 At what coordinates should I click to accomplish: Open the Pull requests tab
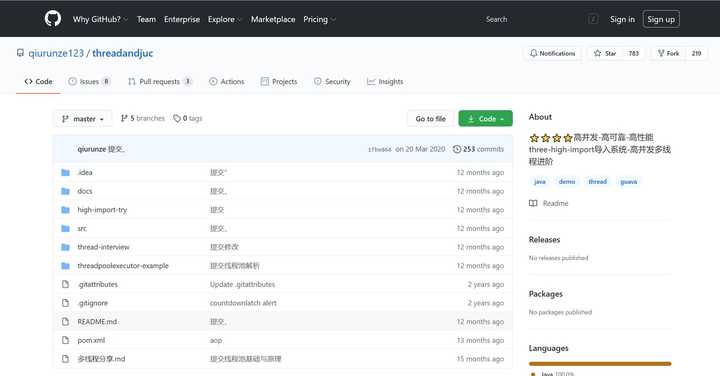pyautogui.click(x=160, y=82)
